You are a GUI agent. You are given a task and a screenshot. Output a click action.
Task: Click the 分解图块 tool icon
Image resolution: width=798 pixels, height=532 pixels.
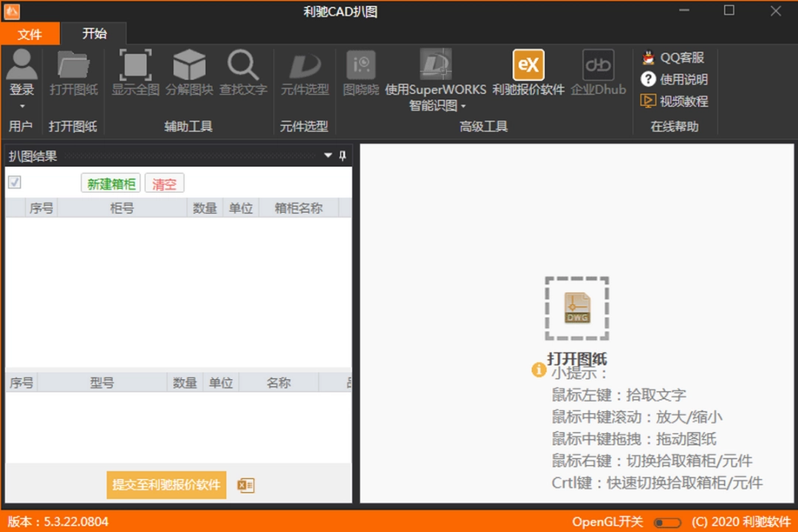189,65
